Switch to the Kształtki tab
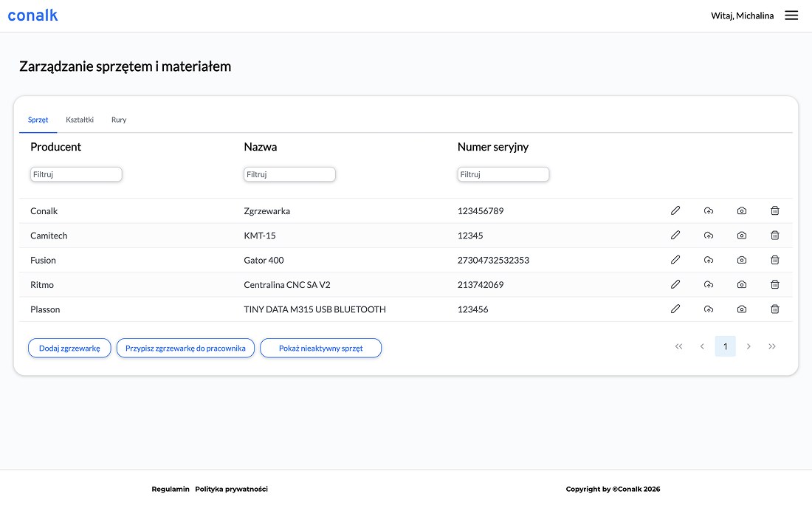 click(x=80, y=120)
